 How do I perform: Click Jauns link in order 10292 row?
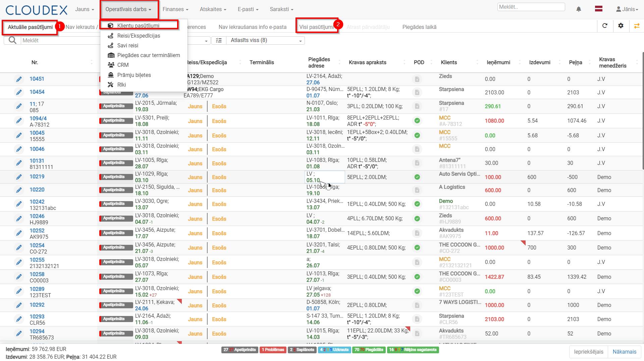point(195,305)
